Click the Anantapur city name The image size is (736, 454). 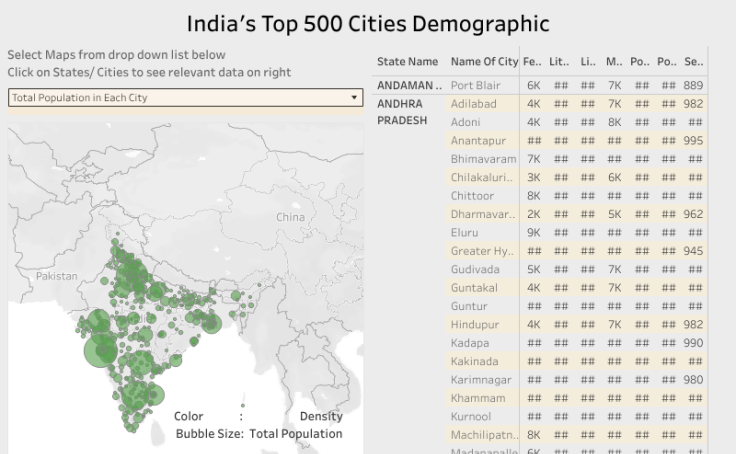[478, 141]
